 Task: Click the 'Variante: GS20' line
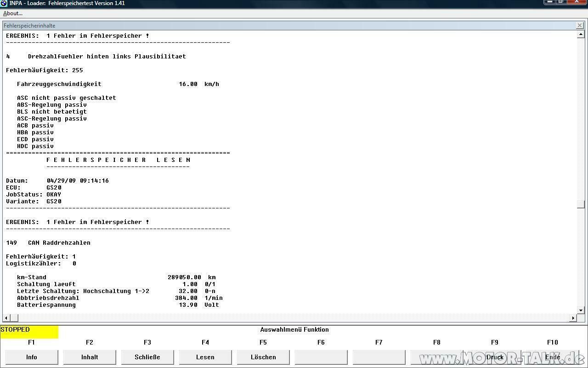(x=34, y=201)
